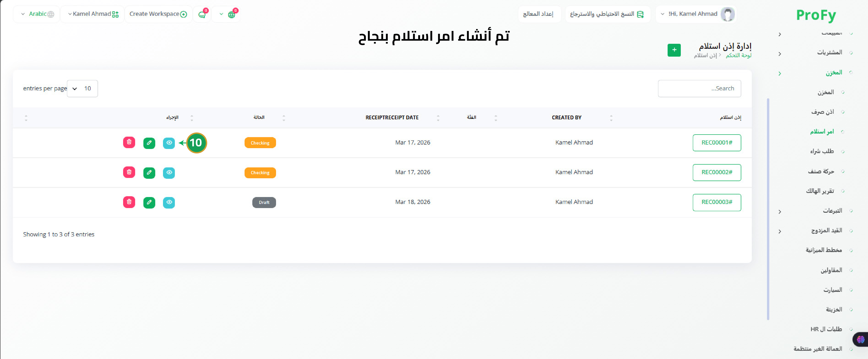Open the #REC00003 receipt link
868x359 pixels.
(x=717, y=202)
